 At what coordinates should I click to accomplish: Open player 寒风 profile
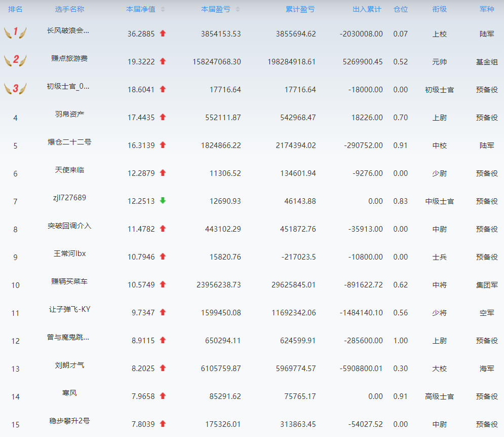tap(69, 393)
